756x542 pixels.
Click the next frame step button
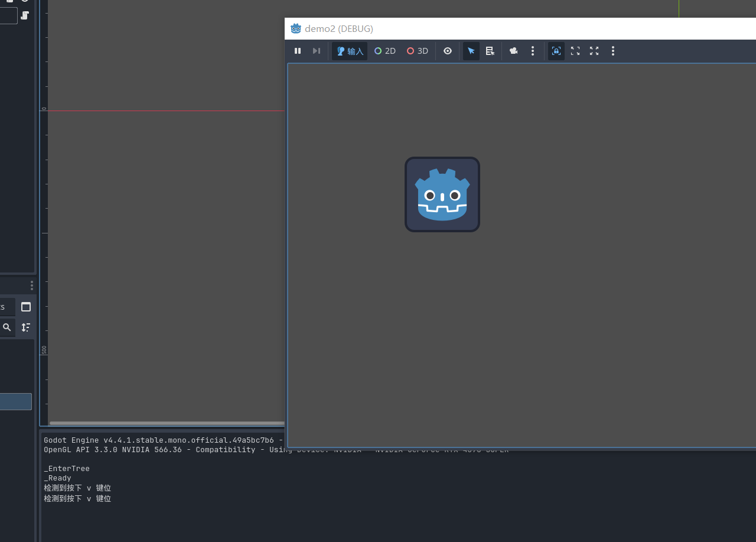[317, 51]
